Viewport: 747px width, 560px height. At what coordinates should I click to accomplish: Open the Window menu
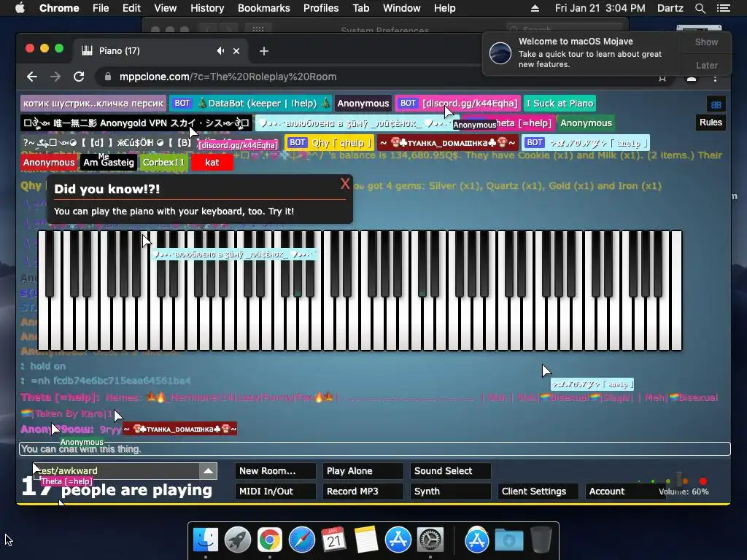click(402, 8)
